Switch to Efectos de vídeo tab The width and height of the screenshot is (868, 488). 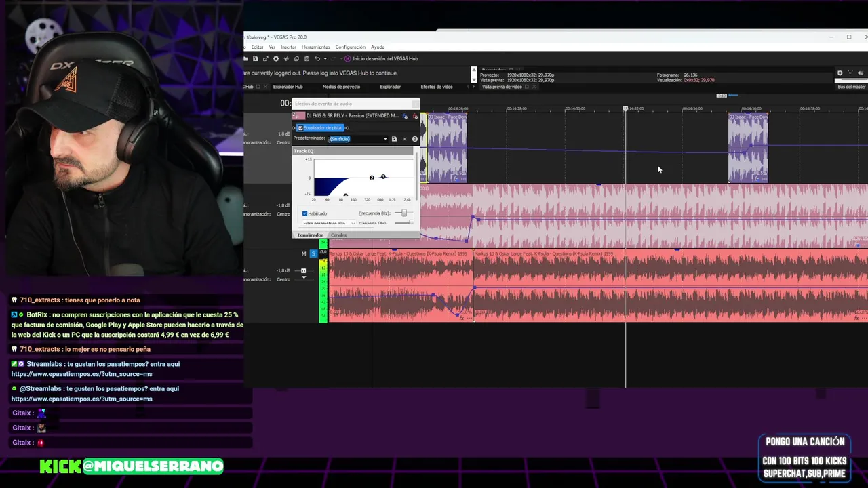click(x=437, y=87)
